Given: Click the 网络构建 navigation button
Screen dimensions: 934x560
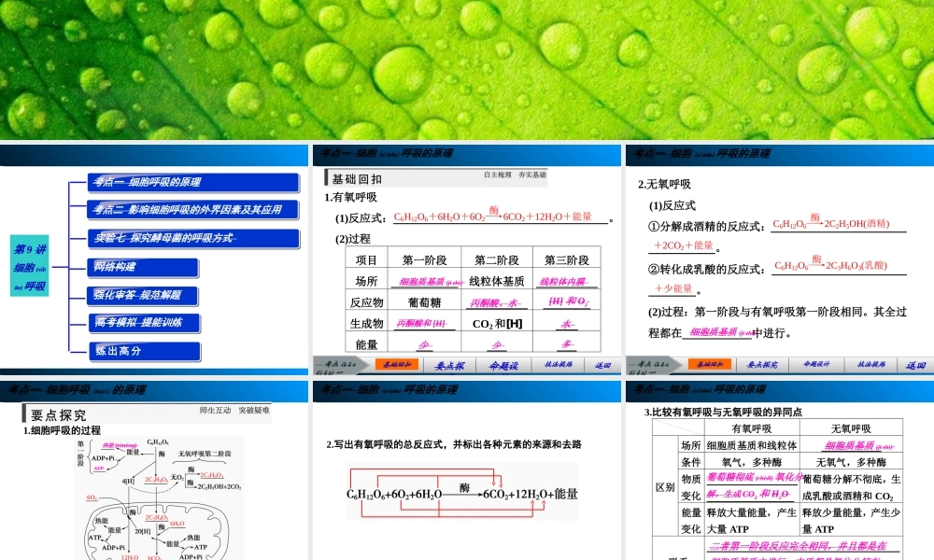Looking at the screenshot, I should (x=141, y=268).
